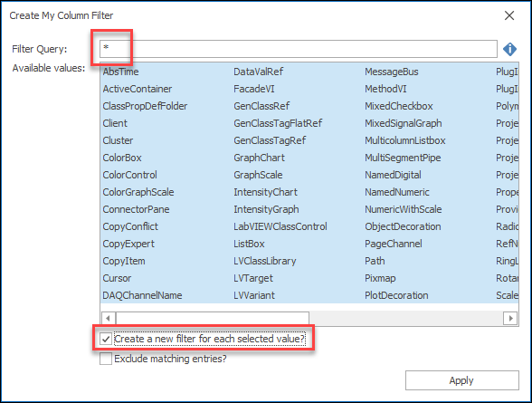Select AbsTime in available values
532x403 pixels.
click(x=121, y=72)
